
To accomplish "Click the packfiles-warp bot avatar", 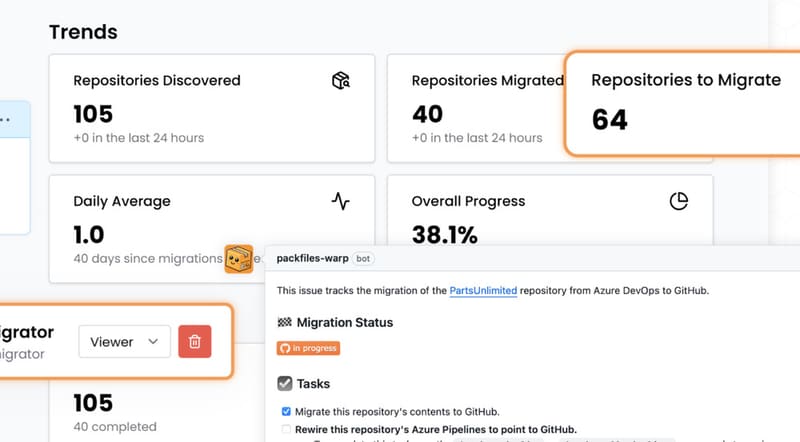I will (239, 259).
